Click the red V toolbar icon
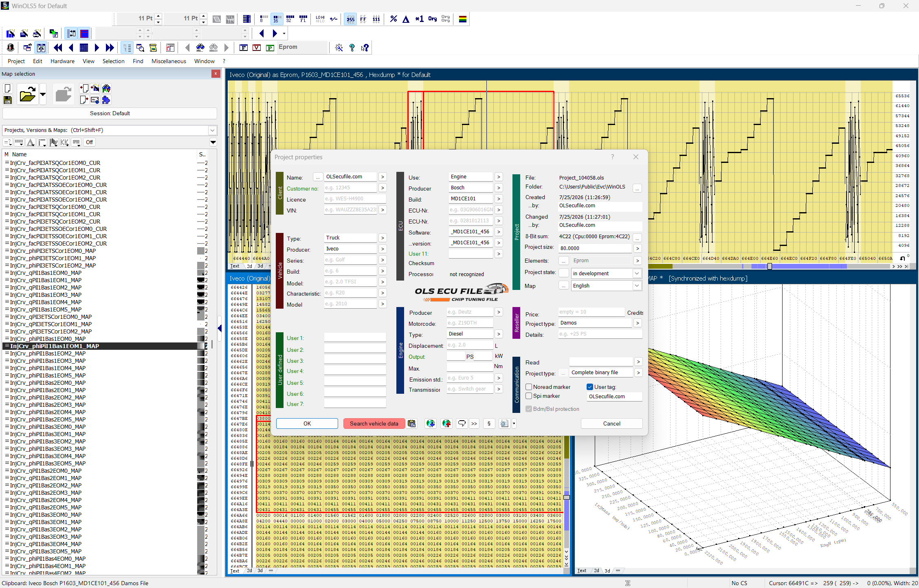 pos(257,48)
